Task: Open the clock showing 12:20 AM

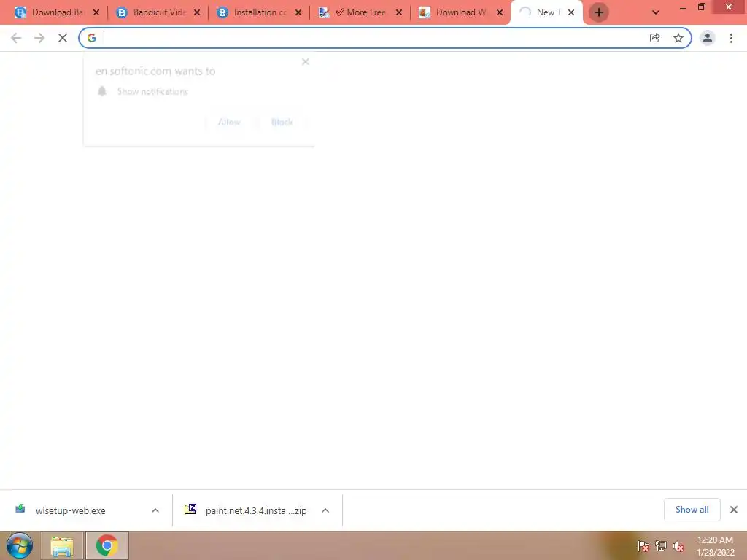Action: point(715,546)
